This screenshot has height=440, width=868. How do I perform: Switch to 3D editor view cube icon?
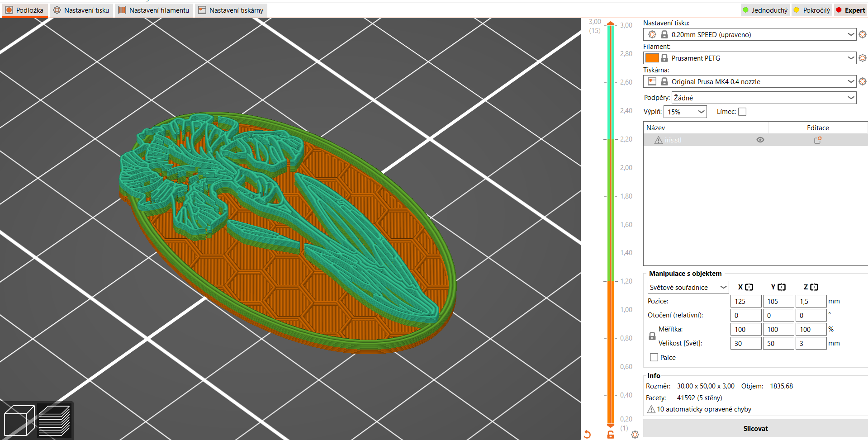click(19, 421)
